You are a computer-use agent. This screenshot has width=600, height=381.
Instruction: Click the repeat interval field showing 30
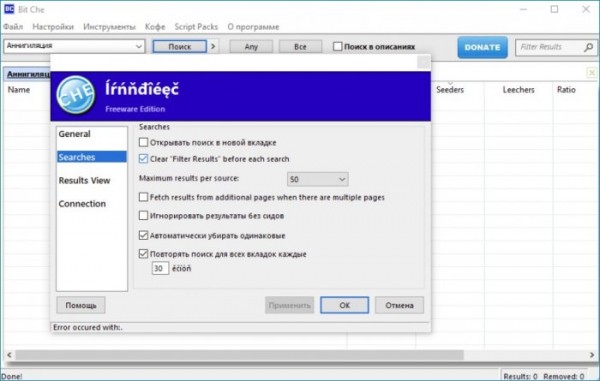[x=160, y=268]
